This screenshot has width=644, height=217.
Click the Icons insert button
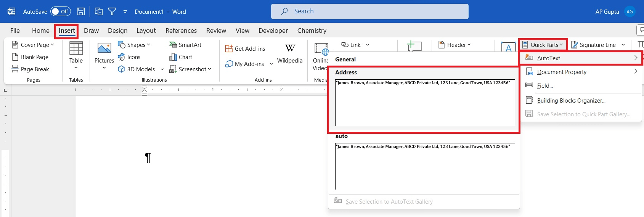click(129, 57)
